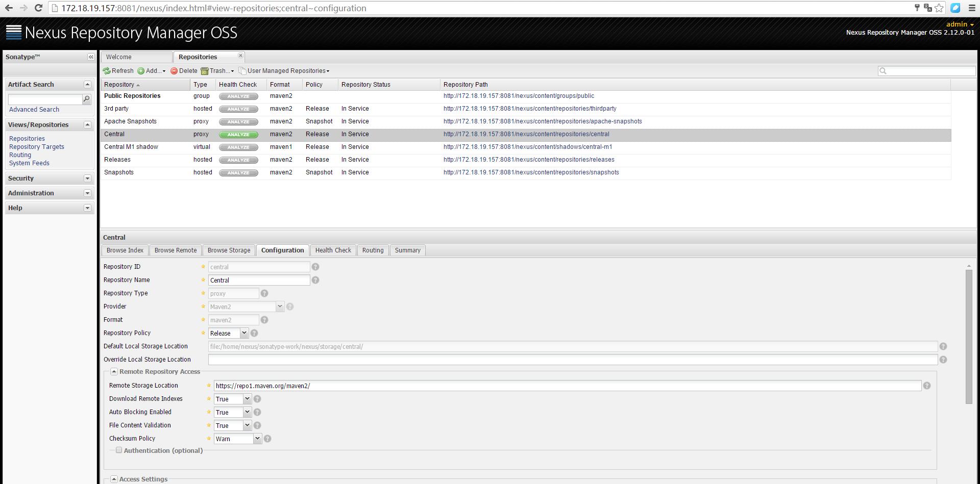Collapse the Artifact Search panel
980x484 pixels.
click(x=87, y=85)
